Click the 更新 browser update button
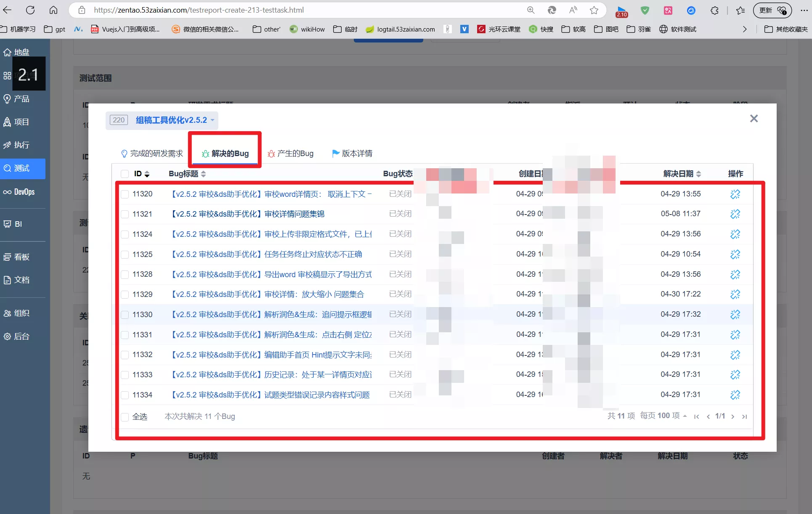Viewport: 812px width, 514px height. tap(772, 10)
